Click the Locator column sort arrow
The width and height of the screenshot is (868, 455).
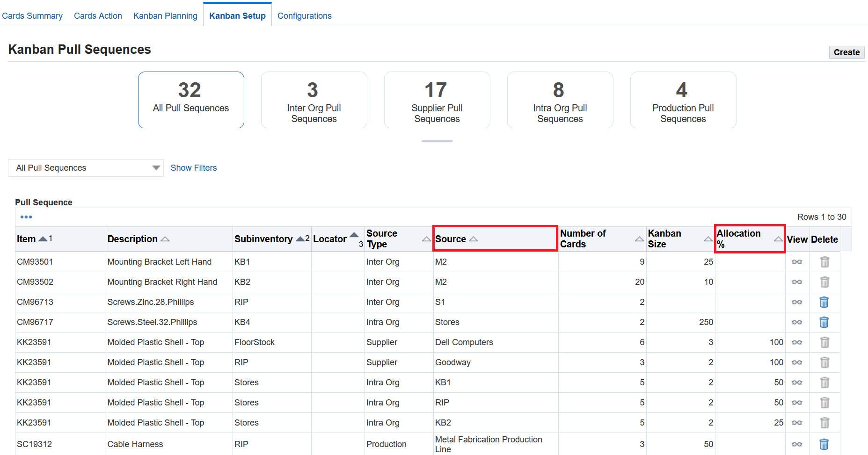(x=354, y=236)
